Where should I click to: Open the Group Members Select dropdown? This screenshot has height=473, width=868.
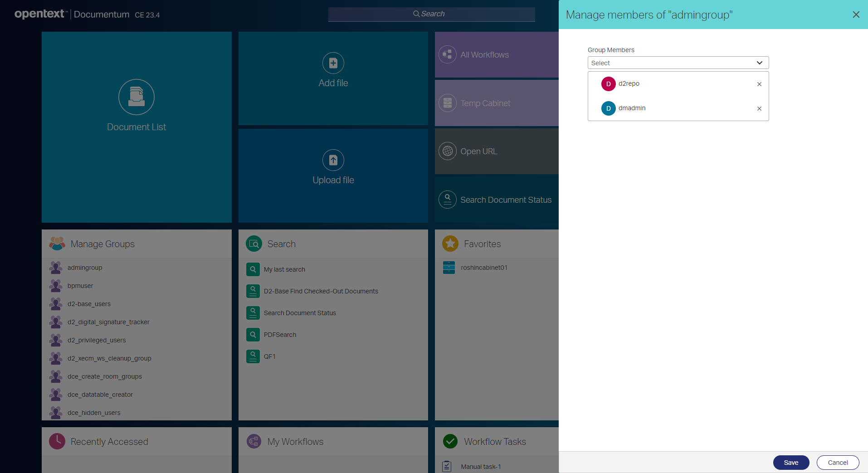tap(678, 63)
